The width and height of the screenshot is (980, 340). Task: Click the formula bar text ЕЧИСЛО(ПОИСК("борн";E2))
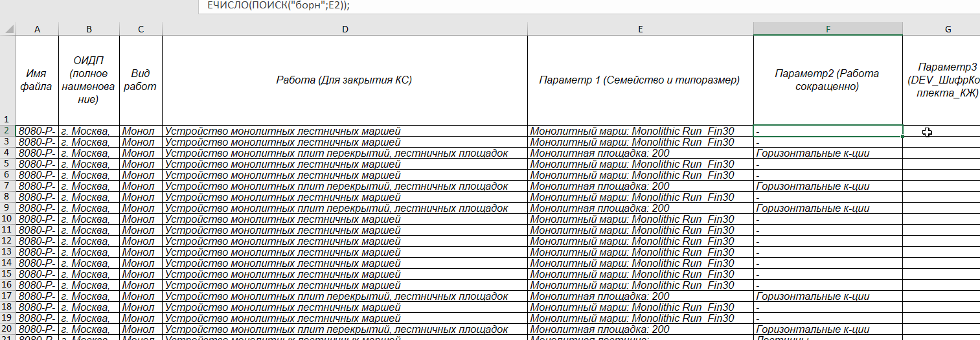coord(278,5)
